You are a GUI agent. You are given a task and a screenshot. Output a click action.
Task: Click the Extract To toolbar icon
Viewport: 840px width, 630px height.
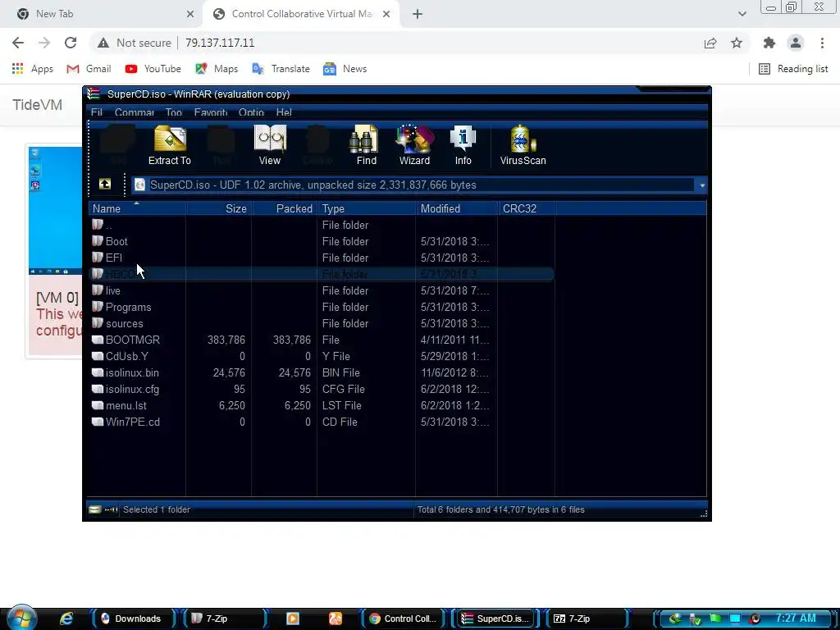169,145
